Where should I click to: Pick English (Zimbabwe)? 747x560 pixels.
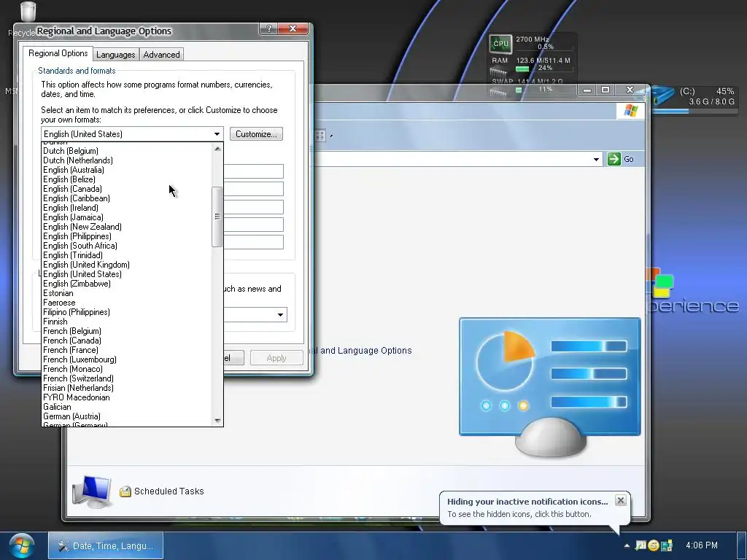(x=127, y=284)
